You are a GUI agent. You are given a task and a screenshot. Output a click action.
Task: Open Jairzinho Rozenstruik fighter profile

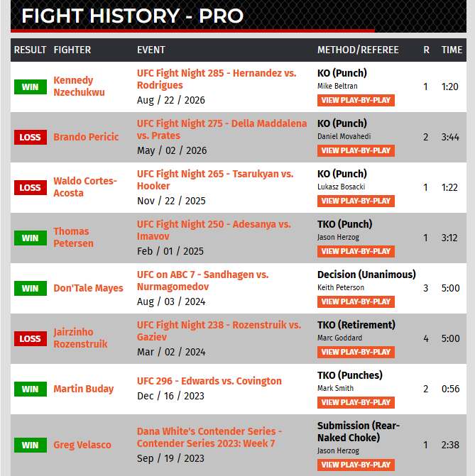pyautogui.click(x=80, y=338)
